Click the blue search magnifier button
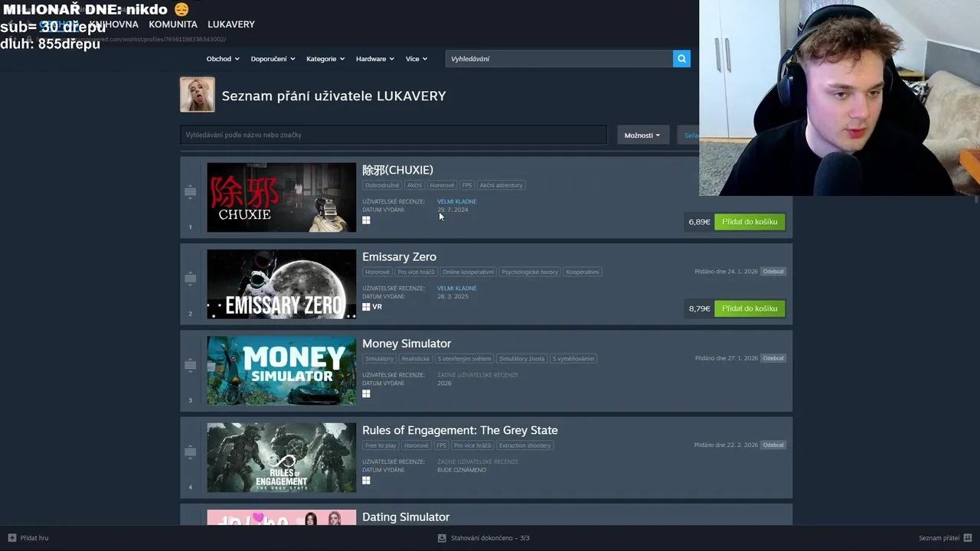 [681, 59]
